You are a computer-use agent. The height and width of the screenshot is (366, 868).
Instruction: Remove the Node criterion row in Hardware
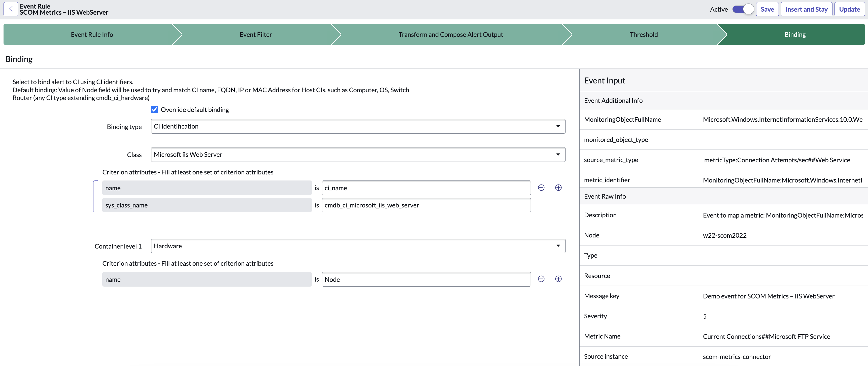pyautogui.click(x=541, y=279)
